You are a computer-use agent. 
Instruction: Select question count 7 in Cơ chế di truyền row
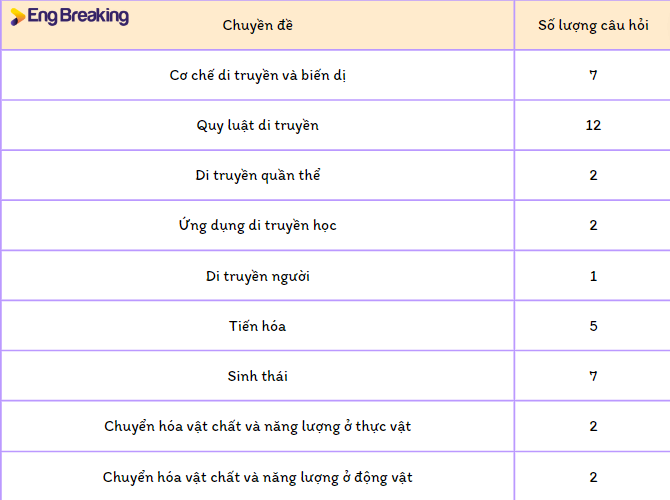(x=593, y=75)
